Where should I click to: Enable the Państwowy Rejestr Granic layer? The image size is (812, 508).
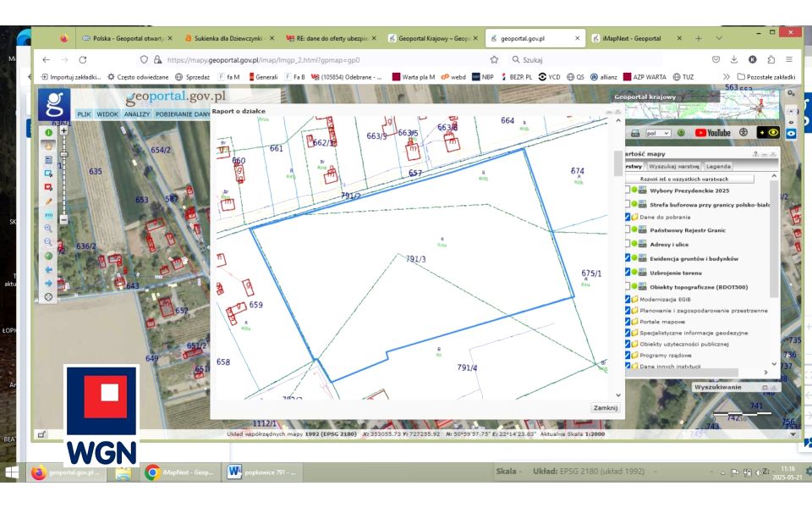click(x=627, y=229)
